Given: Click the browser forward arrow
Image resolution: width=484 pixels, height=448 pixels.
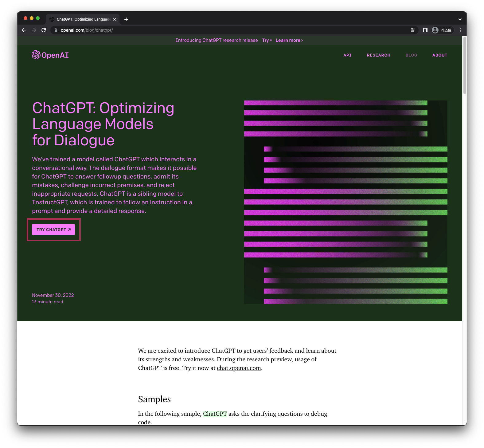Looking at the screenshot, I should pyautogui.click(x=34, y=30).
